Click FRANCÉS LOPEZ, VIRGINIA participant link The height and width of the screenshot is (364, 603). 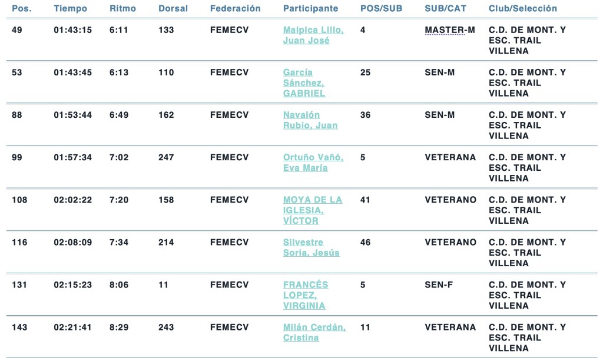coord(305,295)
